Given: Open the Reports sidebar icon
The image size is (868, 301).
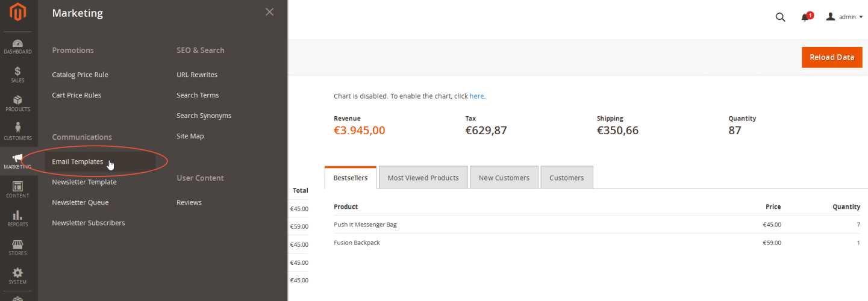Looking at the screenshot, I should pos(18,219).
